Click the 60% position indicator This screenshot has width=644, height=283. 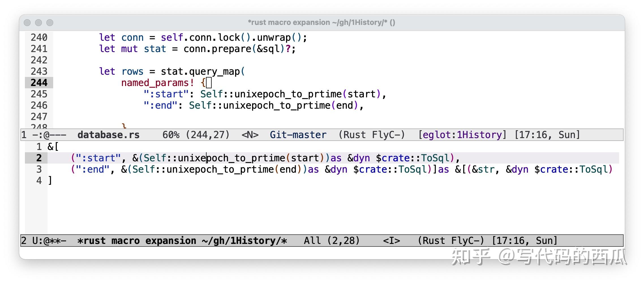point(171,135)
